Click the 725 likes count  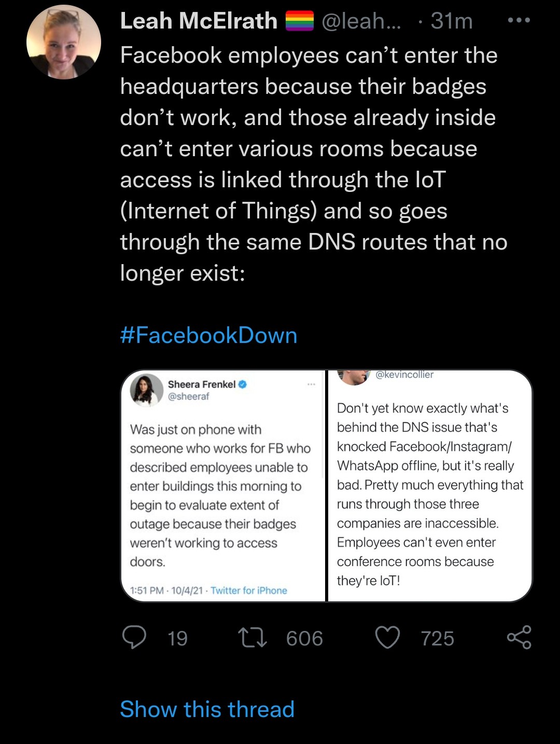coord(437,638)
